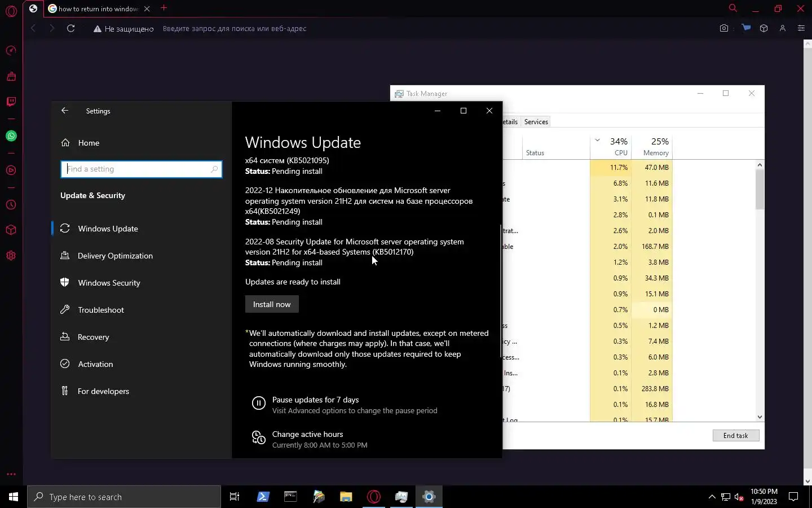Show hidden tray icons chevron
The height and width of the screenshot is (508, 812).
coord(712,497)
